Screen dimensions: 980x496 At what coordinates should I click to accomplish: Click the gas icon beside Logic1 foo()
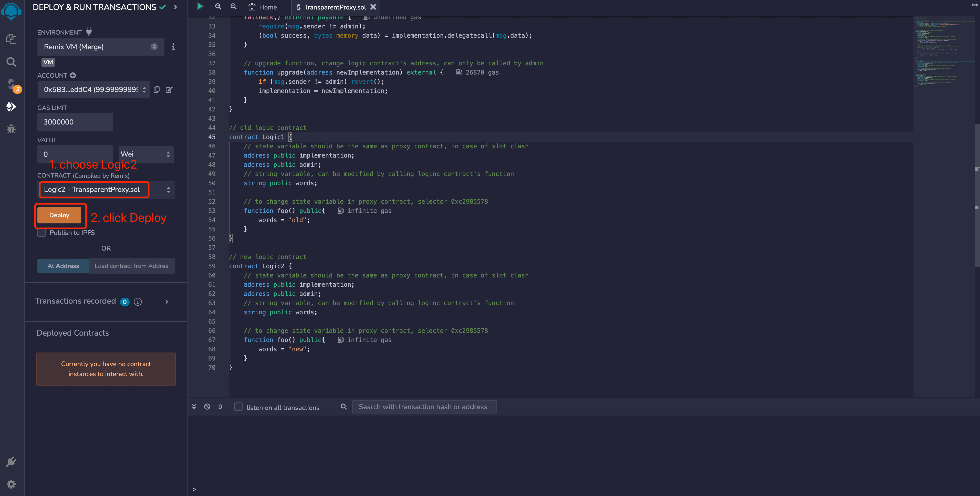(x=340, y=211)
